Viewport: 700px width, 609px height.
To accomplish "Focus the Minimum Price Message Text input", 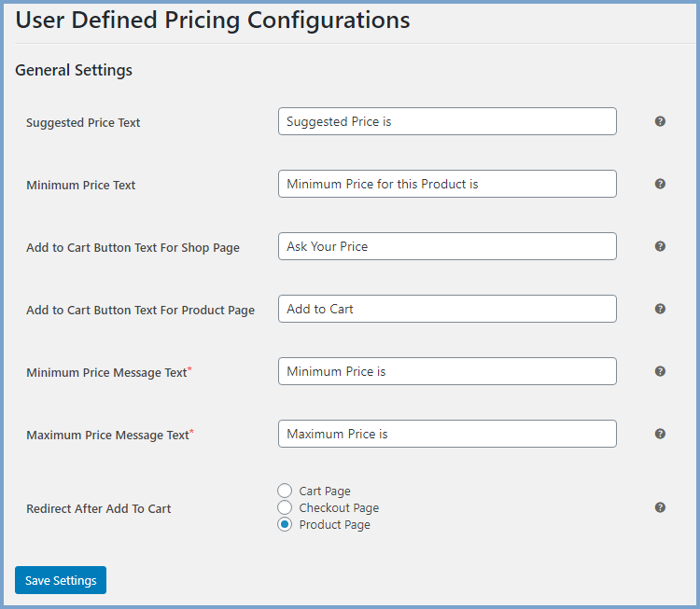I will tap(447, 371).
